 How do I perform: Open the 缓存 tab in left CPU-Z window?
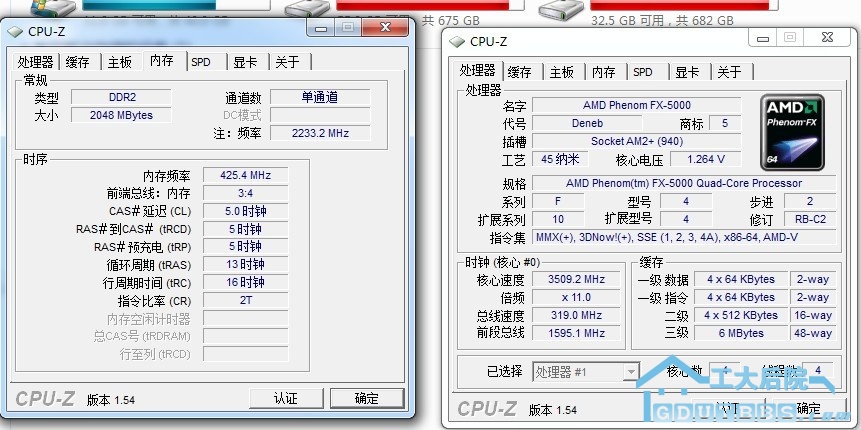tap(77, 62)
